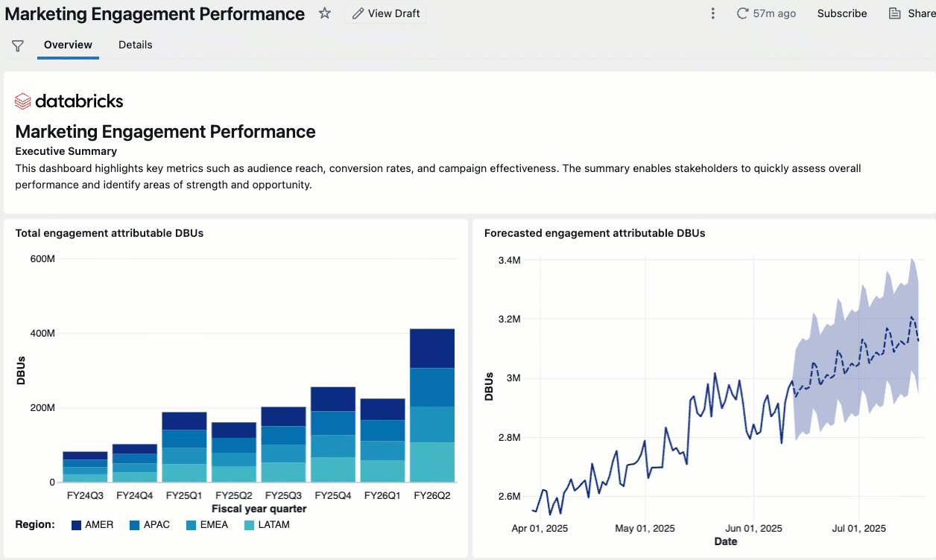Toggle the AMER region in the legend

(92, 524)
